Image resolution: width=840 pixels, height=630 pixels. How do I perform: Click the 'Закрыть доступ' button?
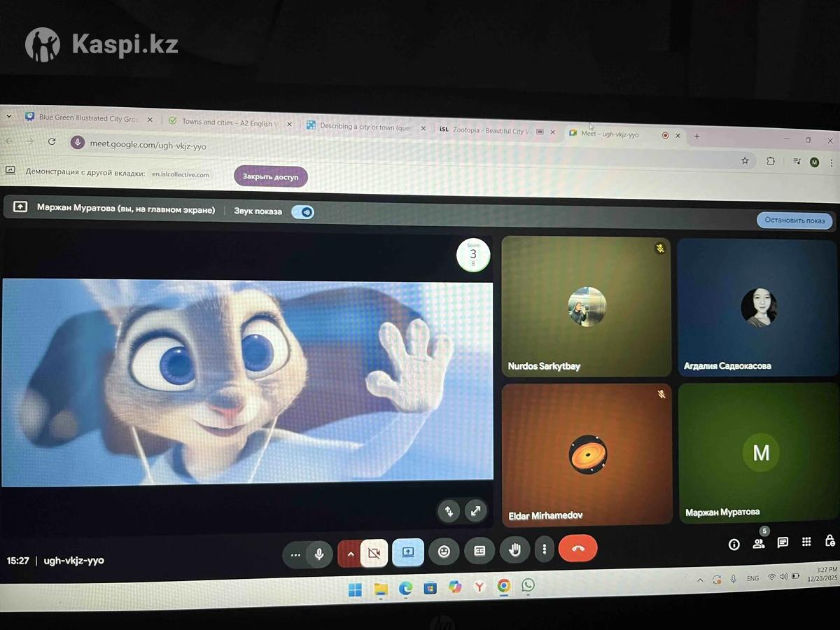pyautogui.click(x=270, y=177)
